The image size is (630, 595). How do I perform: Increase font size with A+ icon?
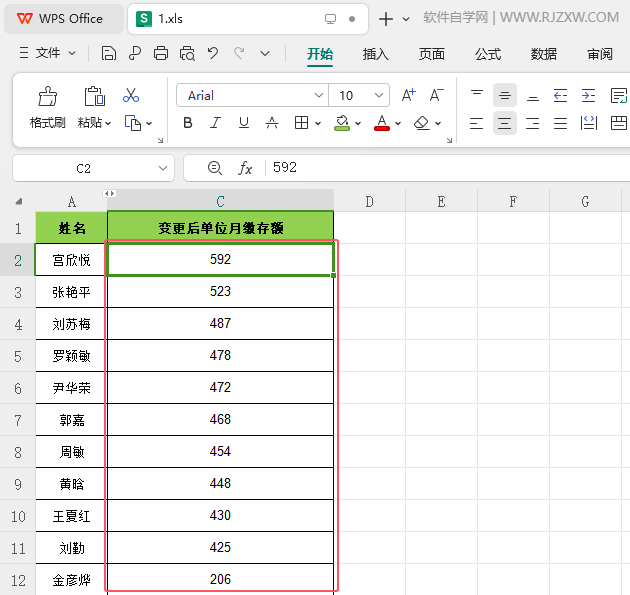[409, 96]
